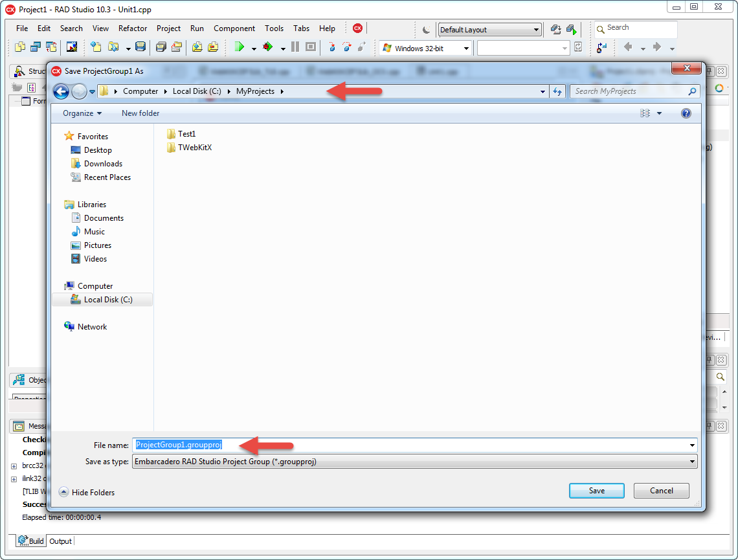Click the Trace Into debug icon
This screenshot has width=738, height=560.
tap(332, 47)
